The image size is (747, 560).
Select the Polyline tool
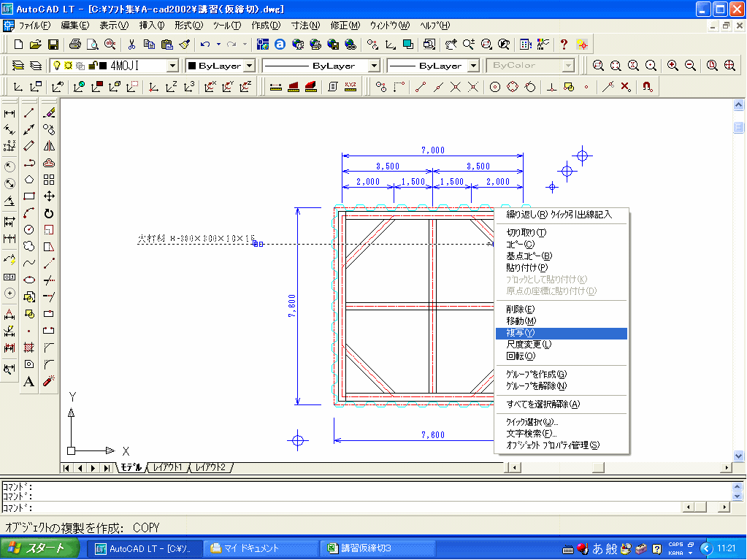[x=29, y=163]
